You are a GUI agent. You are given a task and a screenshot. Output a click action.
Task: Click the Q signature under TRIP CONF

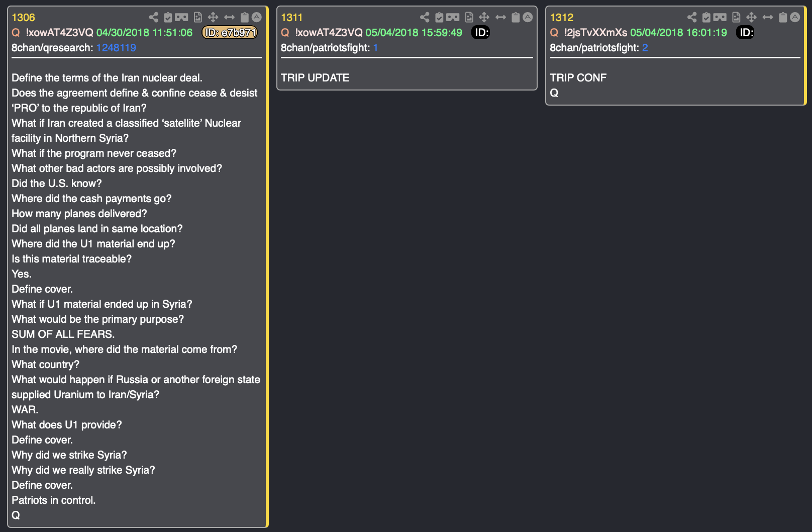[554, 93]
